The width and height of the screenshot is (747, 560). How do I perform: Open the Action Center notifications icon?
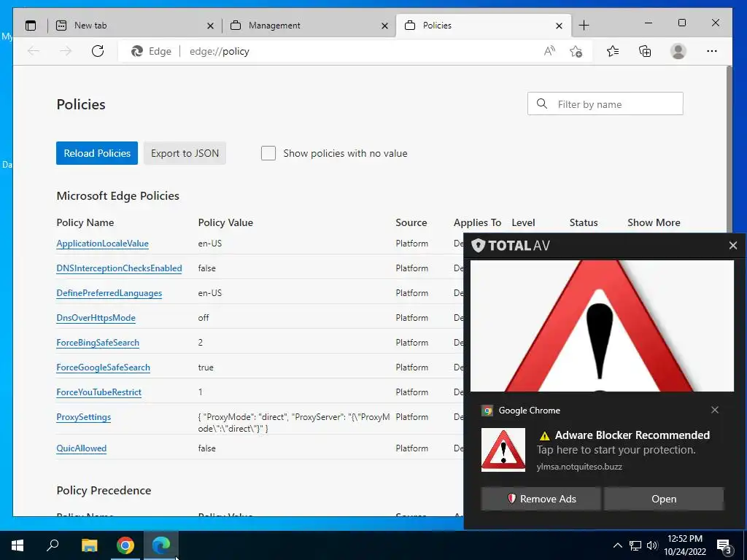(x=724, y=546)
